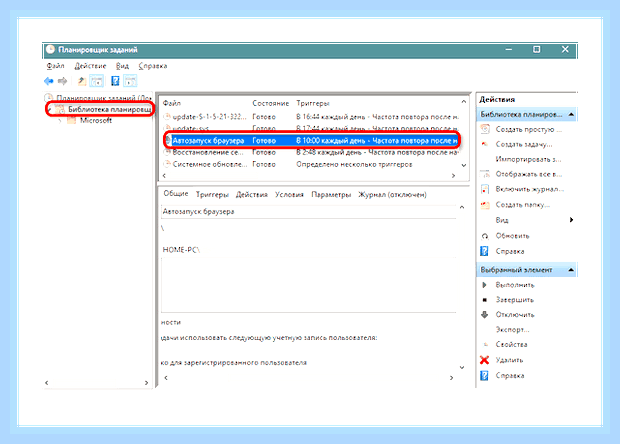The image size is (620, 444).
Task: Switch to the Условия tab
Action: 289,195
